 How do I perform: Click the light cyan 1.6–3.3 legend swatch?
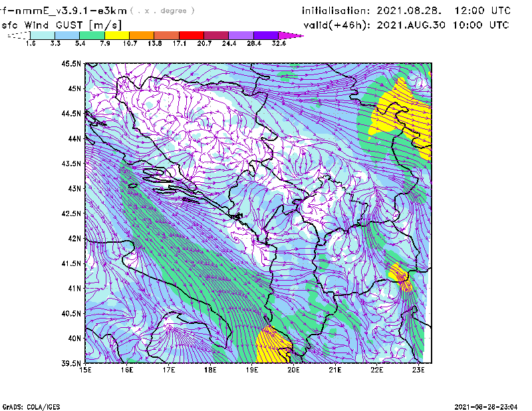[x=43, y=35]
